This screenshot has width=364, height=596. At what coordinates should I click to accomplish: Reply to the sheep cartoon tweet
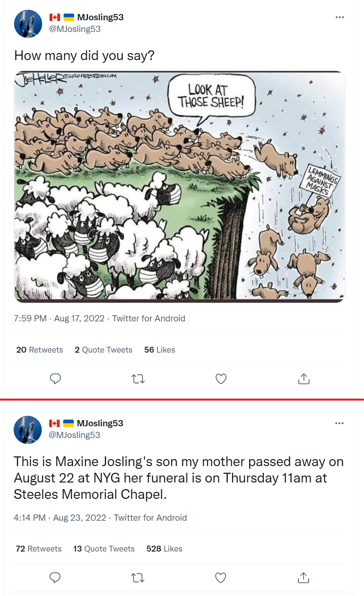click(x=55, y=378)
